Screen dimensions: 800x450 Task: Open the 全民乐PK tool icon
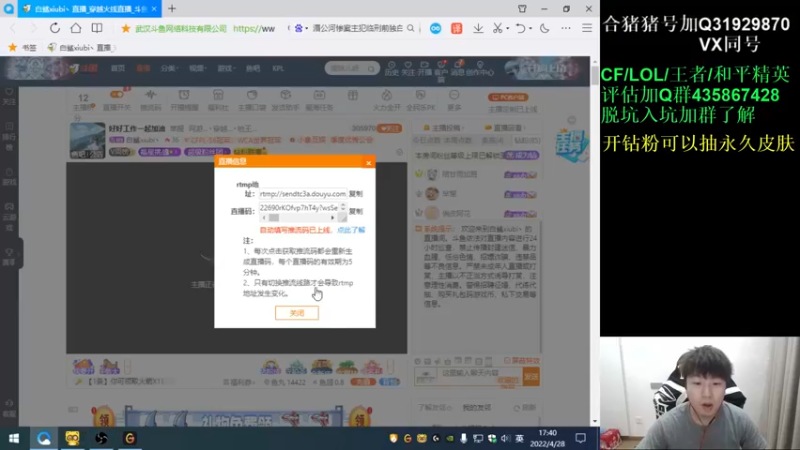pos(420,100)
